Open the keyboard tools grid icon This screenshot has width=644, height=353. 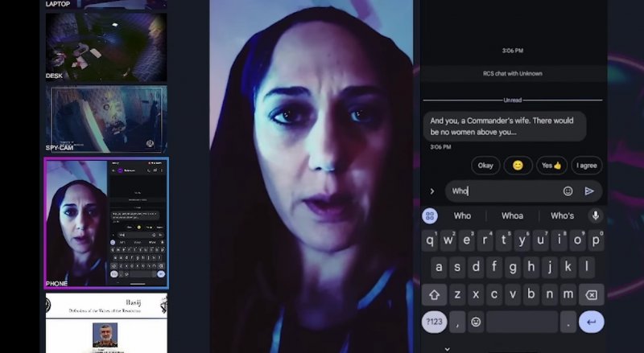pos(431,215)
